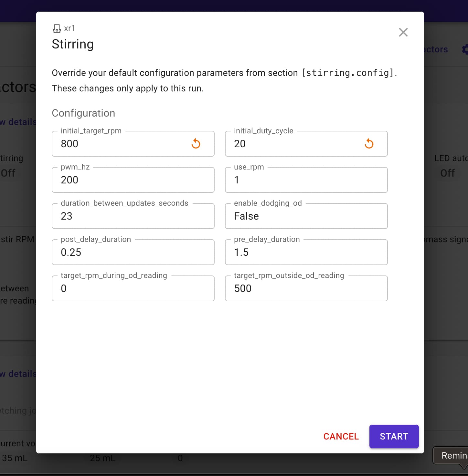
Task: Edit duration_between_updates_seconds field
Action: point(133,216)
